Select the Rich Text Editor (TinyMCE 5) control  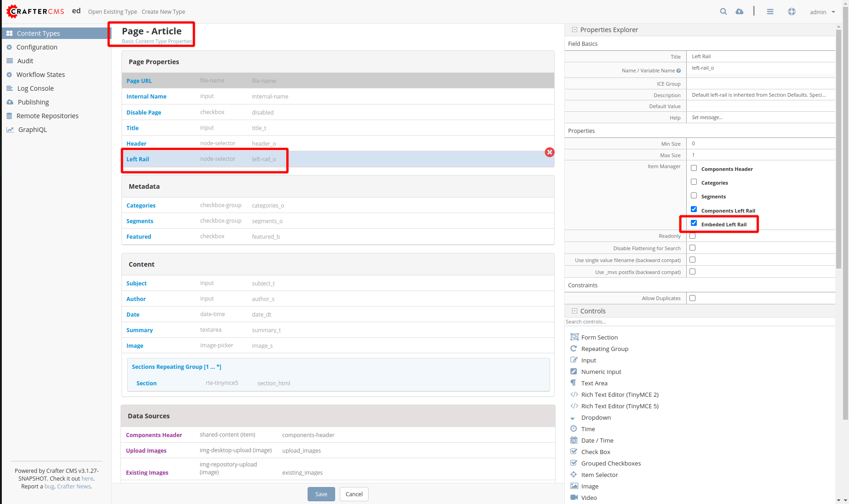[x=619, y=406]
